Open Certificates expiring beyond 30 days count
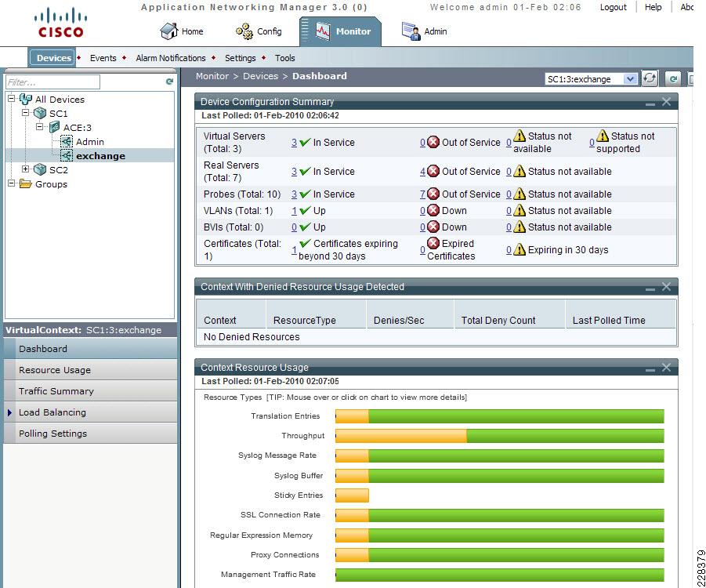Image resolution: width=706 pixels, height=588 pixels. [x=294, y=250]
